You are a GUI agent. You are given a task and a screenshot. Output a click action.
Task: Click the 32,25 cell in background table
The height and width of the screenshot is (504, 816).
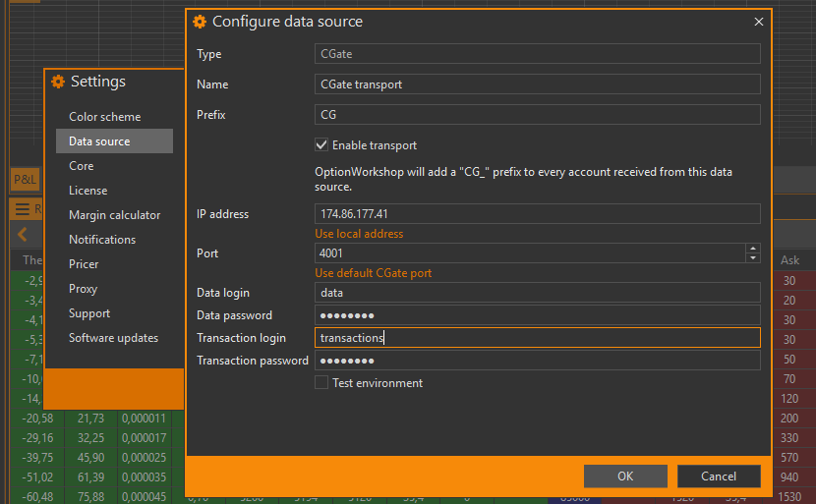[x=90, y=438]
